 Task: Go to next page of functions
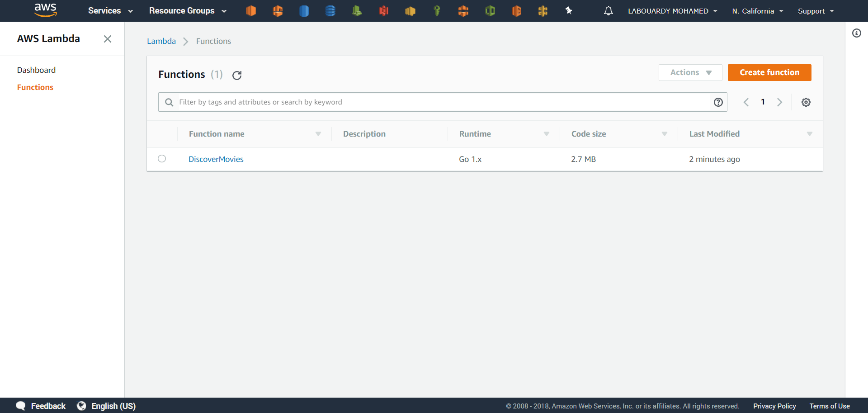click(x=780, y=102)
